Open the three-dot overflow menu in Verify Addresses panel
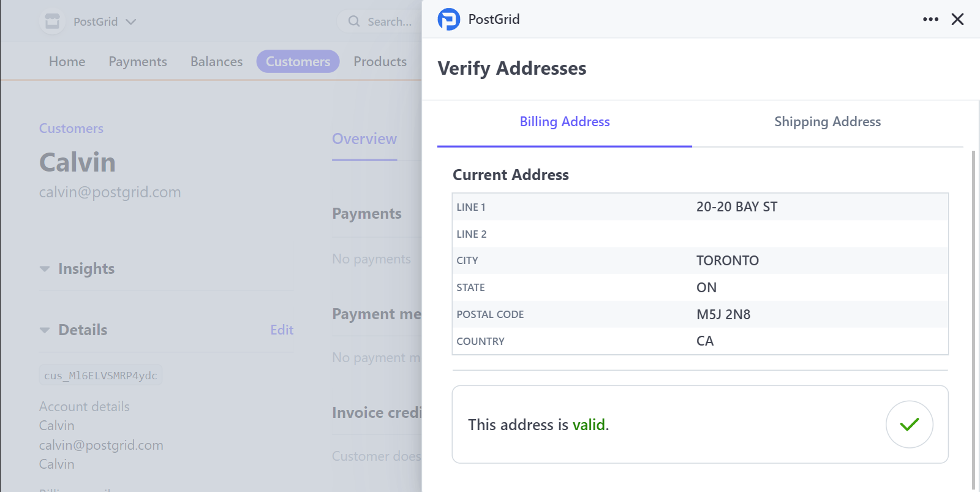This screenshot has height=492, width=980. [930, 19]
